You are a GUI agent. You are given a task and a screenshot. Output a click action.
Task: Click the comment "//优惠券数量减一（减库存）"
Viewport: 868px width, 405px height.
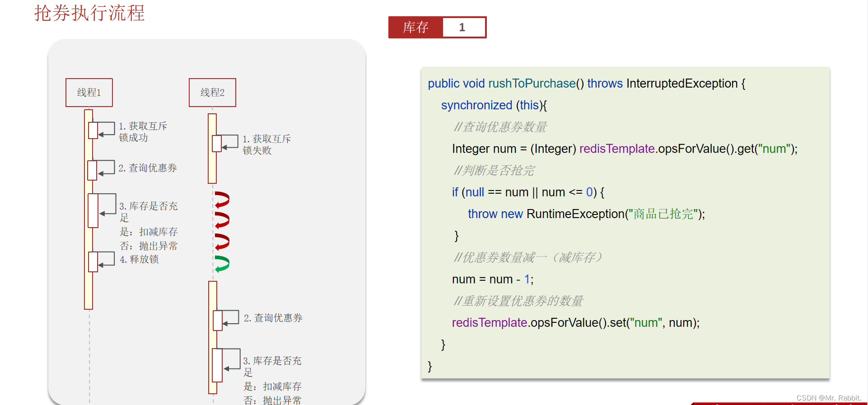click(x=528, y=257)
